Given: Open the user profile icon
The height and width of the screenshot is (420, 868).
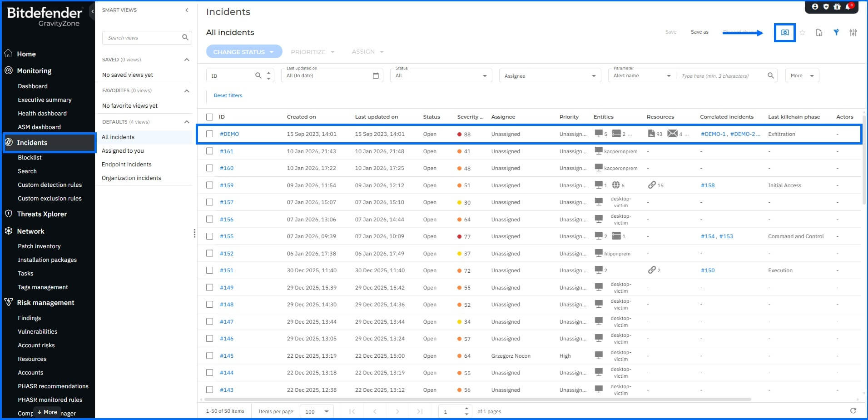Looking at the screenshot, I should pos(815,6).
